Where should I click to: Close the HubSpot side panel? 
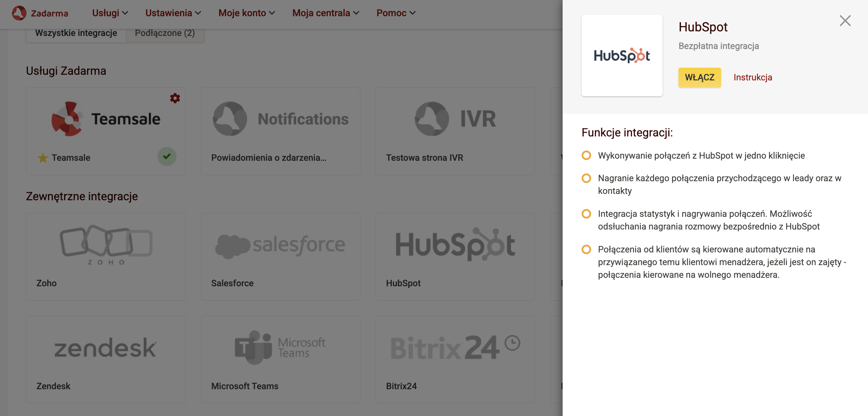[x=845, y=21]
